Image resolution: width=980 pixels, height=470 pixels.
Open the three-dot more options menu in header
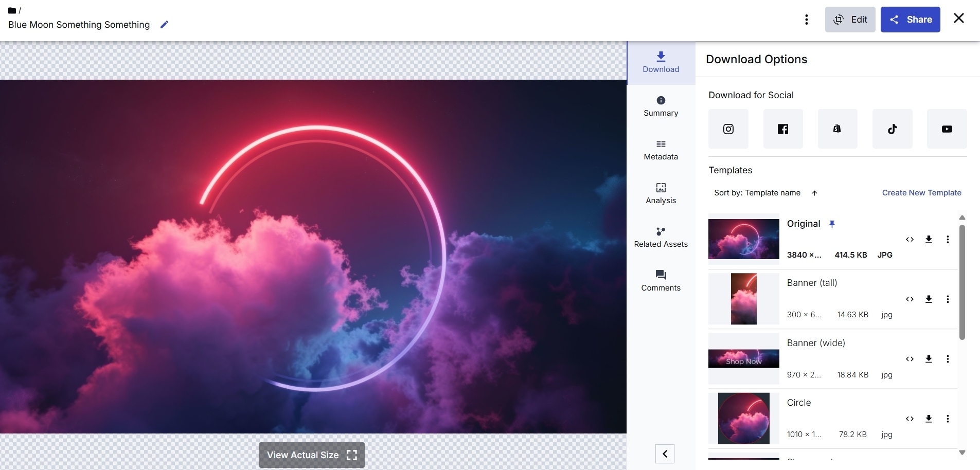point(807,20)
